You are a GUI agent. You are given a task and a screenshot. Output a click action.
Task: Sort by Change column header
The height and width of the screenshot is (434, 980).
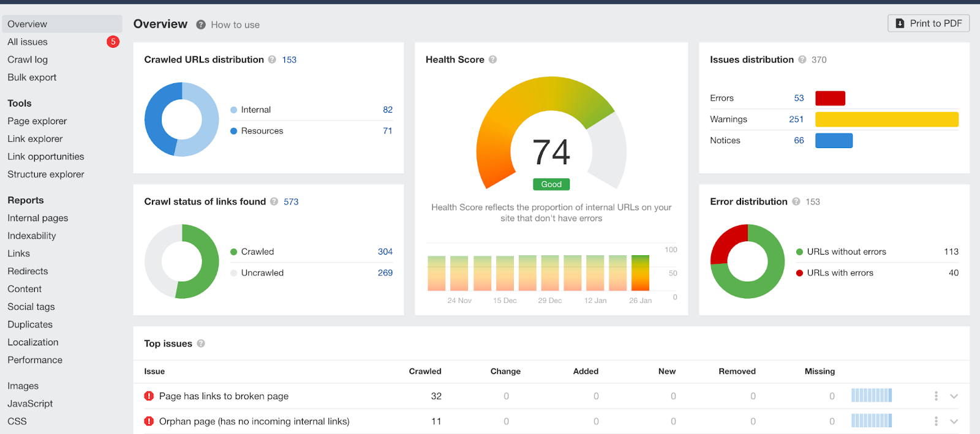(x=505, y=371)
